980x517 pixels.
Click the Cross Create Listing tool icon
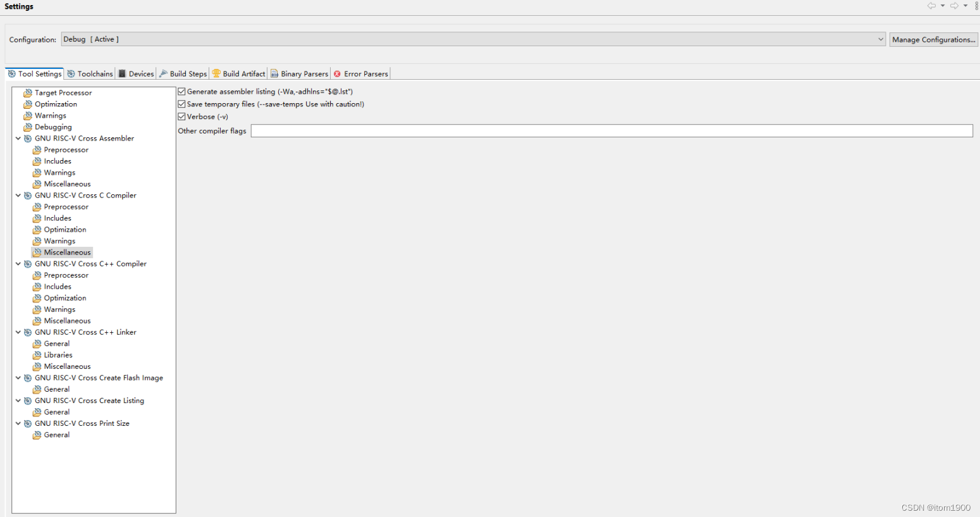tap(28, 401)
